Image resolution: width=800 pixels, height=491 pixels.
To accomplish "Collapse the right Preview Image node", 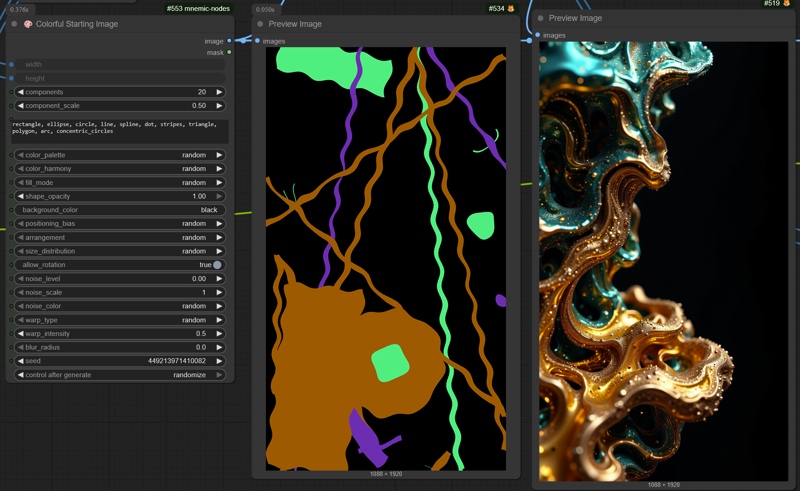I will pos(540,18).
